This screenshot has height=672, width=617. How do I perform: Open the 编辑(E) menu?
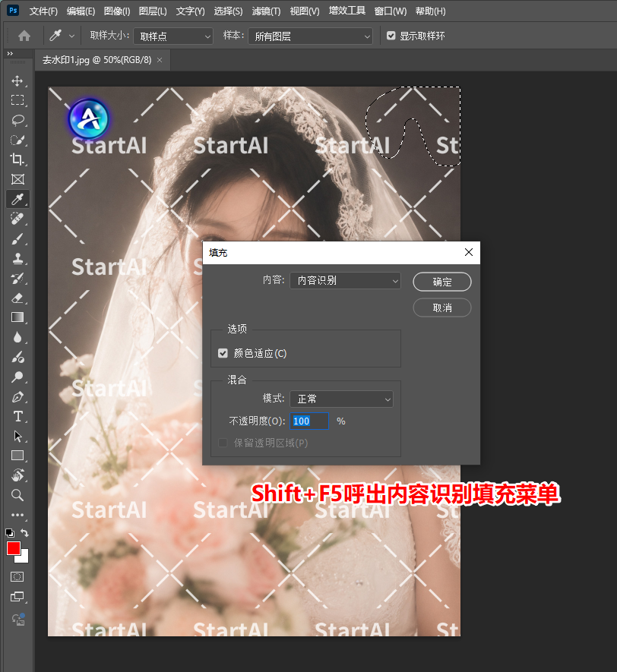pyautogui.click(x=81, y=11)
